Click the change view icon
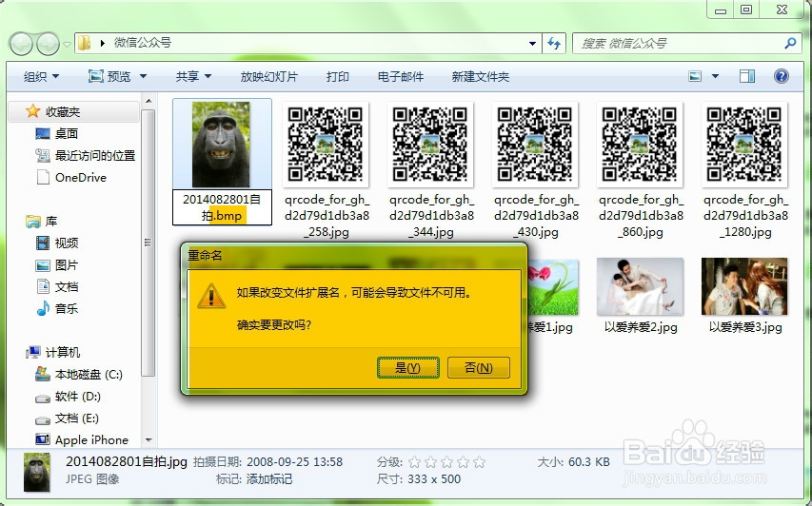812x506 pixels. point(695,77)
